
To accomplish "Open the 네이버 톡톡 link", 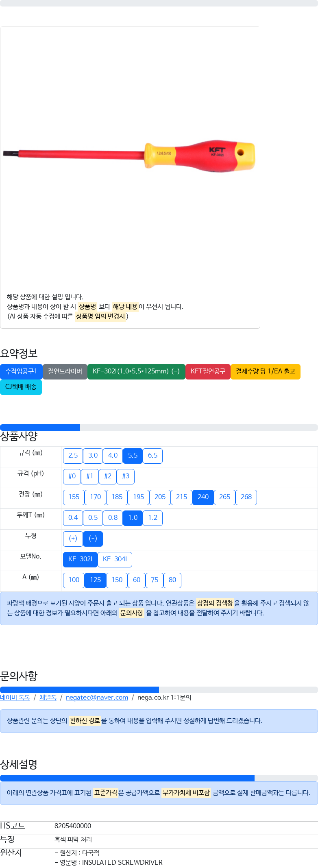I will [x=15, y=697].
